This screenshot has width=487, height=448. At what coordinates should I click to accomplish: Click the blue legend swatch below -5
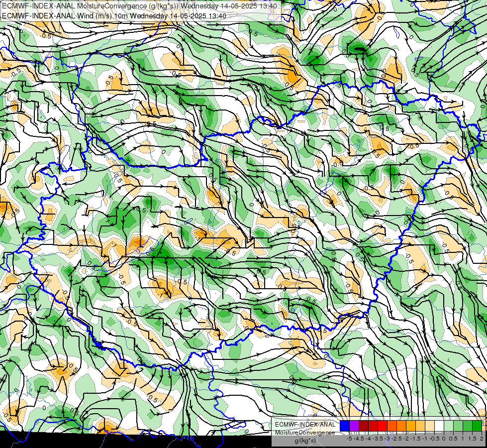point(345,426)
